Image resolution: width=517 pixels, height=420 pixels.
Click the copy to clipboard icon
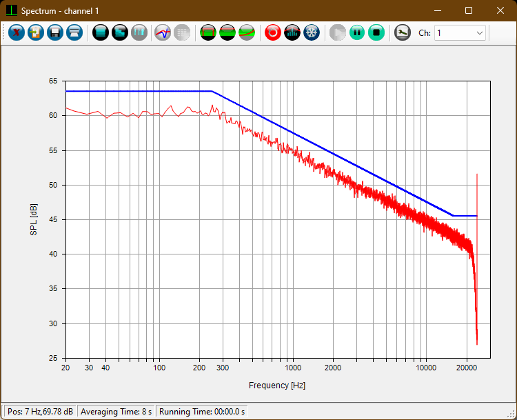[36, 32]
